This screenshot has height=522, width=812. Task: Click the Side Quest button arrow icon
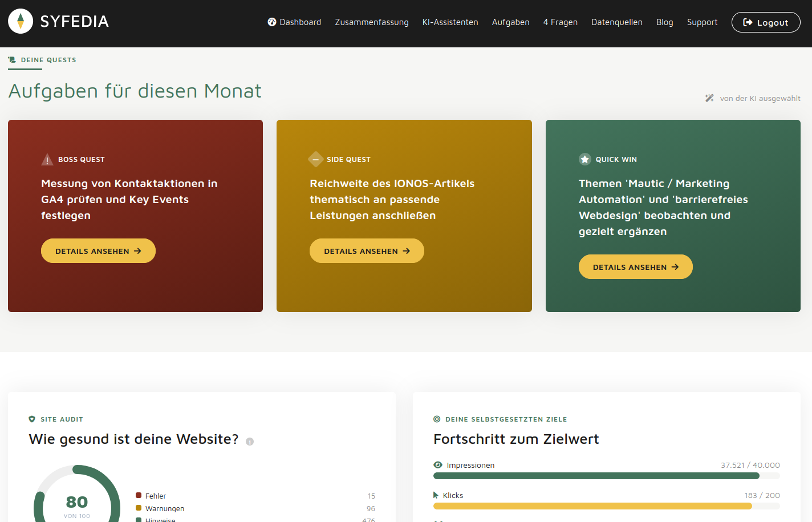(407, 251)
